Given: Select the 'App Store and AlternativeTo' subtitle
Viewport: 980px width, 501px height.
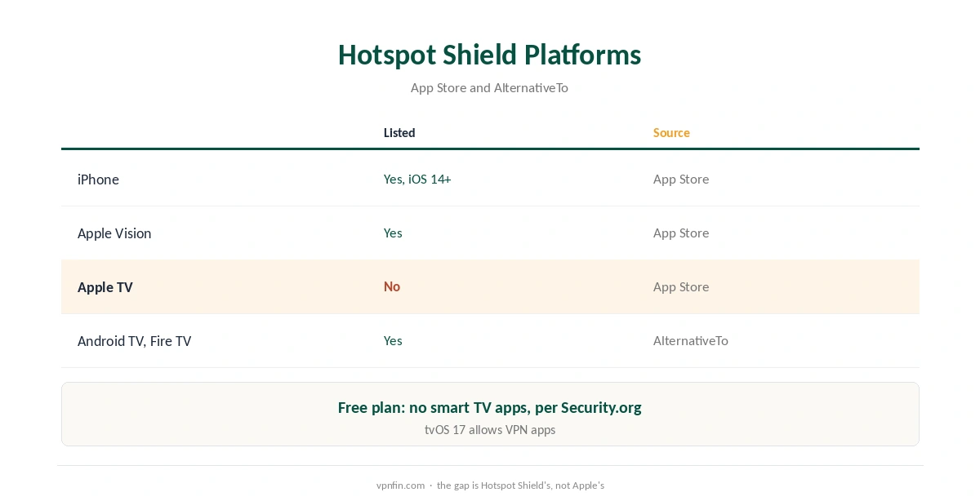Looking at the screenshot, I should point(489,87).
